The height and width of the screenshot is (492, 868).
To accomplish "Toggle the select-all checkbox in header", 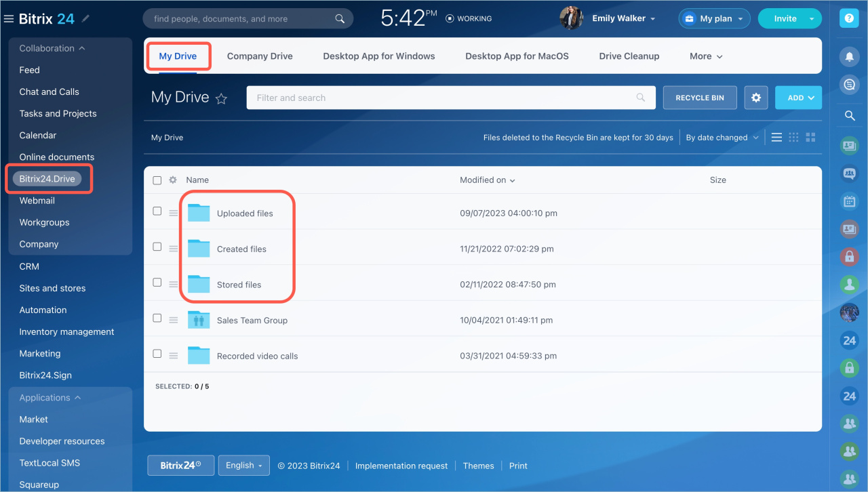I will click(x=157, y=180).
